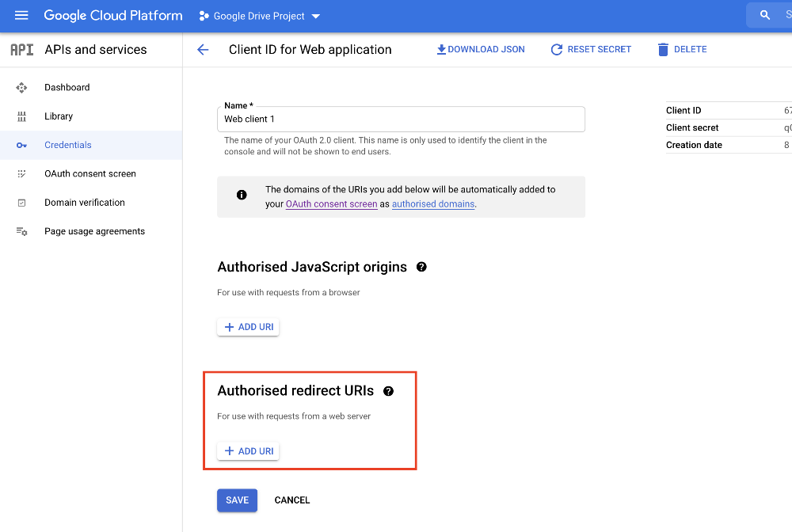This screenshot has height=532, width=792.
Task: Click the 'For use with requests from a browser' text
Action: [x=288, y=292]
